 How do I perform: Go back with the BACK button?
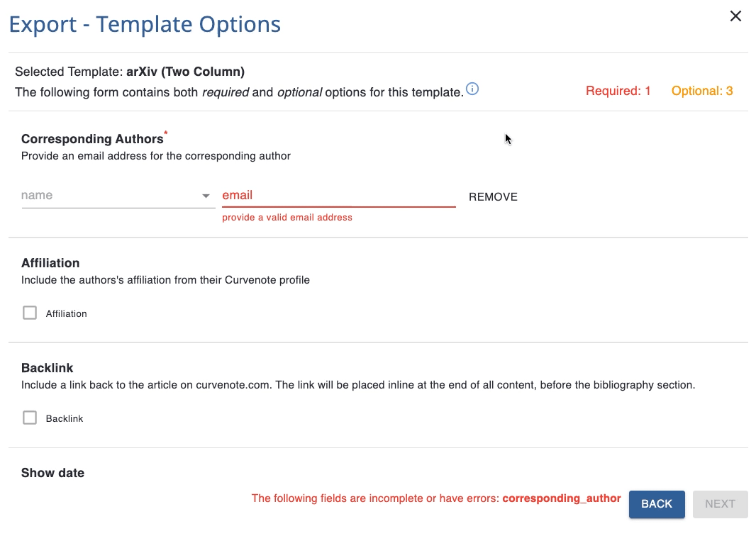(656, 504)
